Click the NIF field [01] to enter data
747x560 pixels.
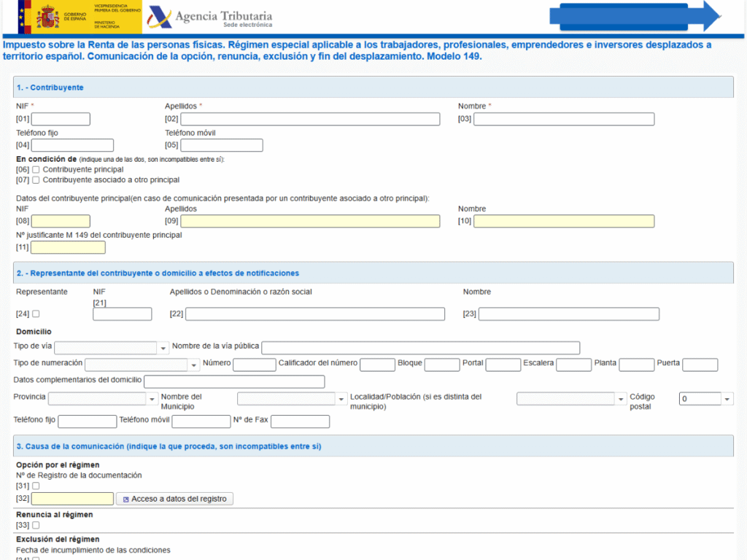(61, 118)
